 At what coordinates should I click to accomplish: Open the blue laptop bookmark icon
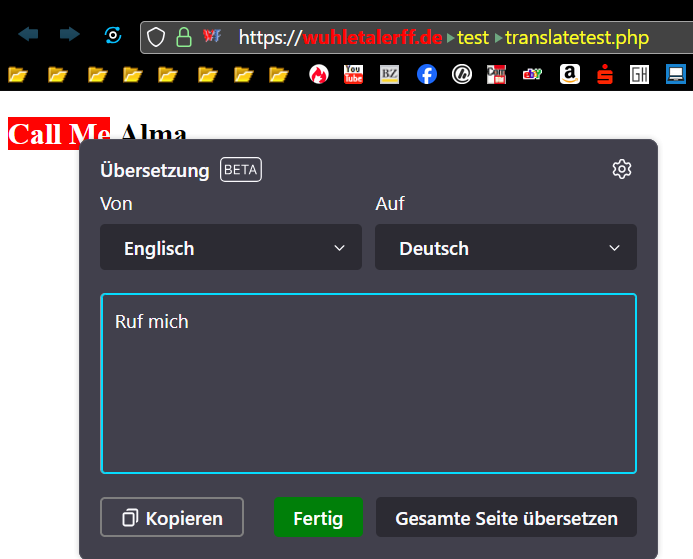[676, 74]
